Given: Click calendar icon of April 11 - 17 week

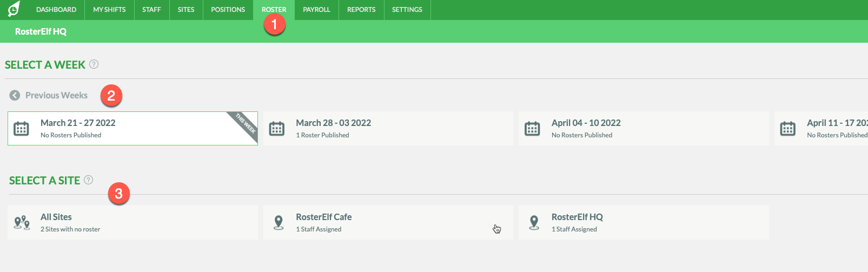Looking at the screenshot, I should click(788, 129).
